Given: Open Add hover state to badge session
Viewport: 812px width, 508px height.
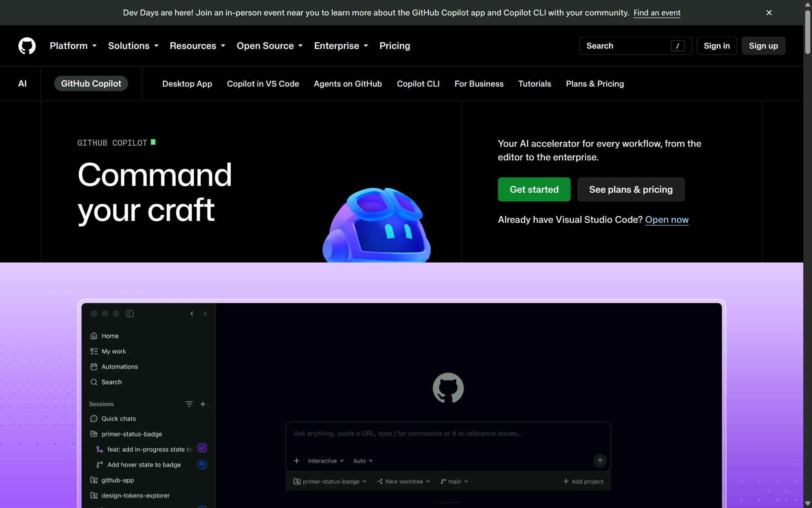Looking at the screenshot, I should point(144,465).
